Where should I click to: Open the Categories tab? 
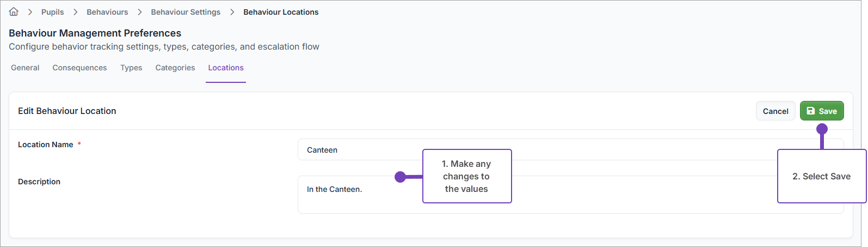175,68
